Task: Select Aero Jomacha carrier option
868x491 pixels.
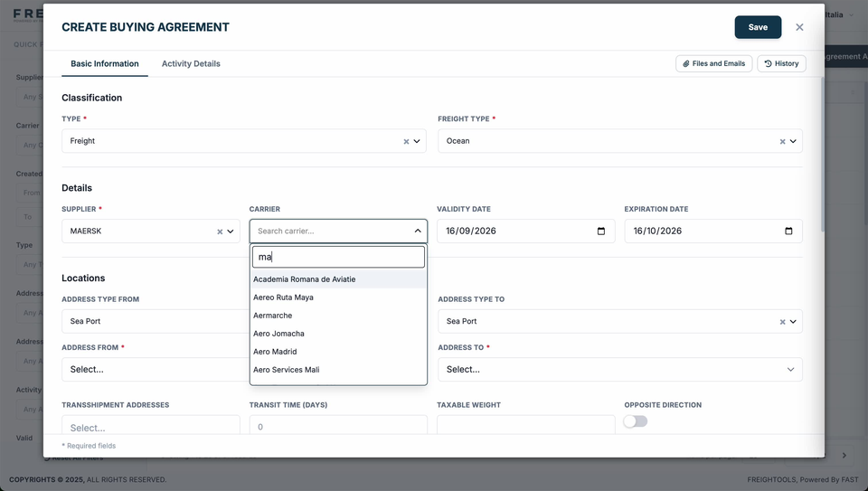Action: 338,334
